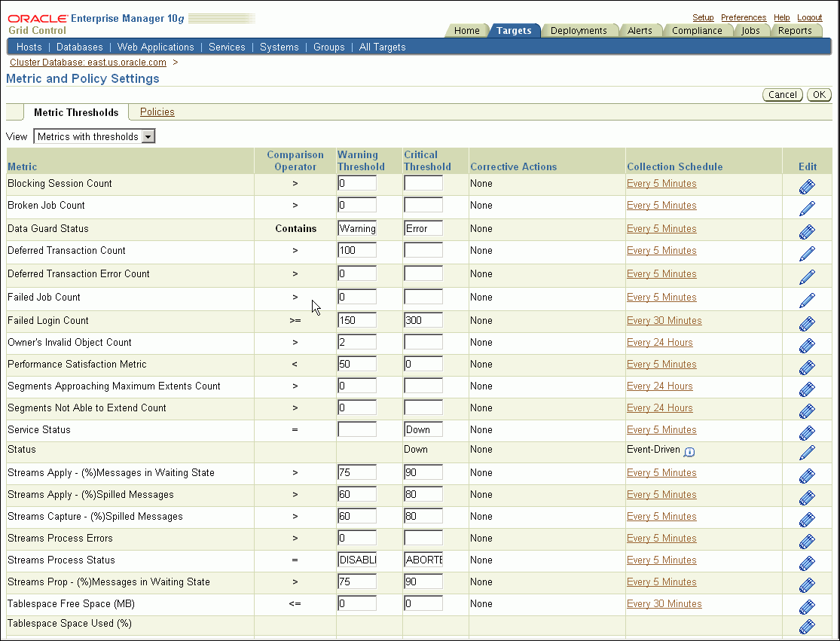Open the Alerts tab
This screenshot has height=641, width=840.
(x=640, y=31)
